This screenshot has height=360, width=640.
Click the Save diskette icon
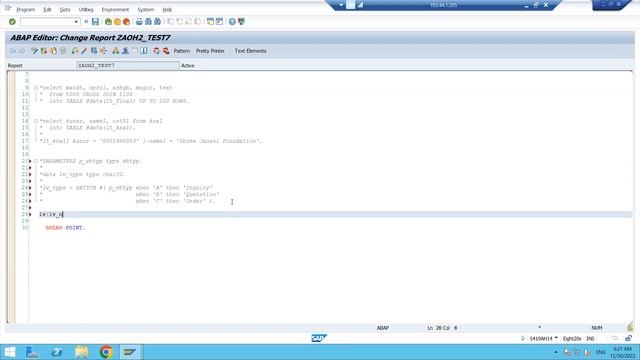click(95, 22)
